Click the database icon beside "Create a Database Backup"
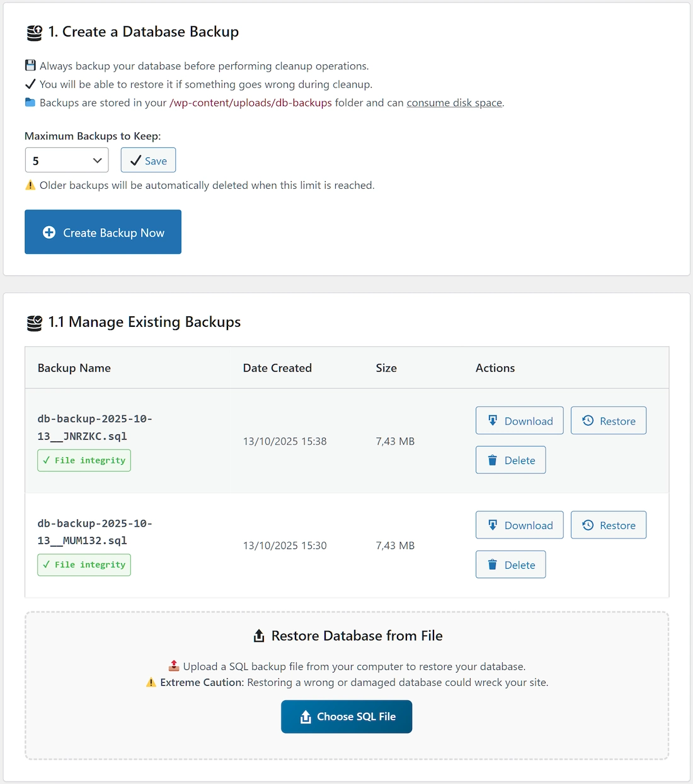The width and height of the screenshot is (693, 784). point(34,32)
